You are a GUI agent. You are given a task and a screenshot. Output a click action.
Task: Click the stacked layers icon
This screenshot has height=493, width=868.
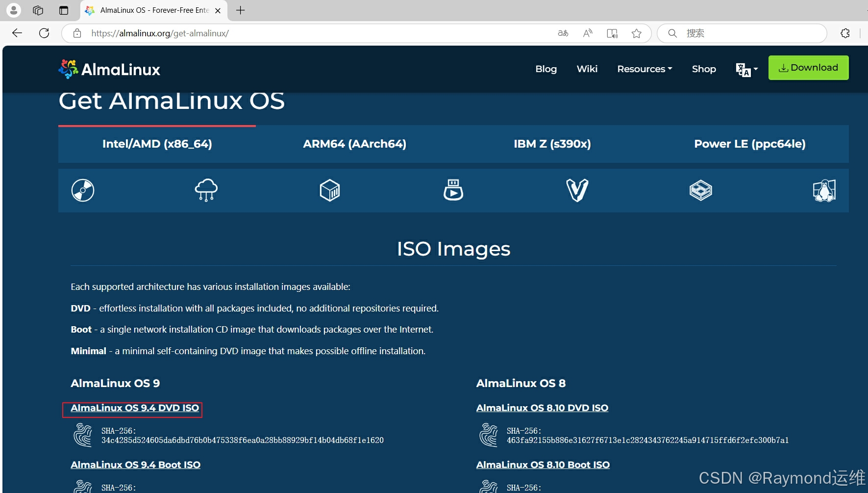(x=701, y=190)
